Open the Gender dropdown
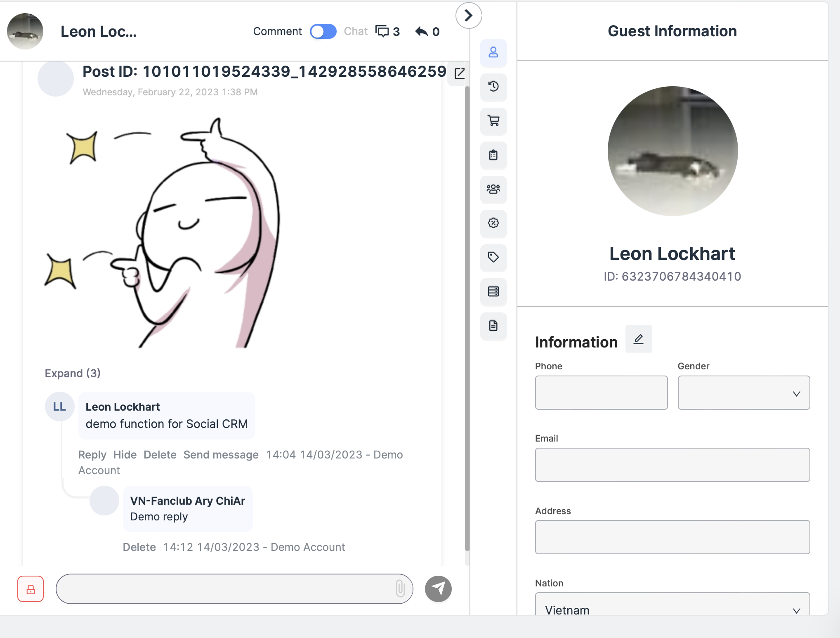The image size is (840, 638). point(743,393)
